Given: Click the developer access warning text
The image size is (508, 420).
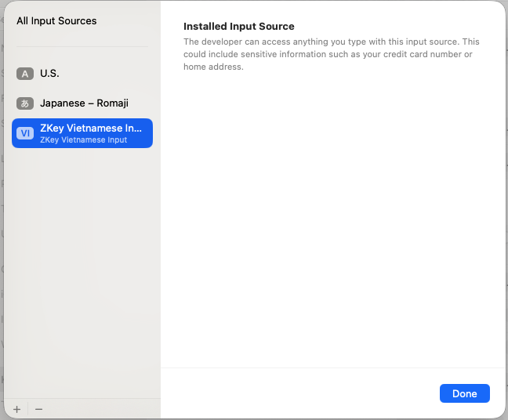Looking at the screenshot, I should [331, 54].
